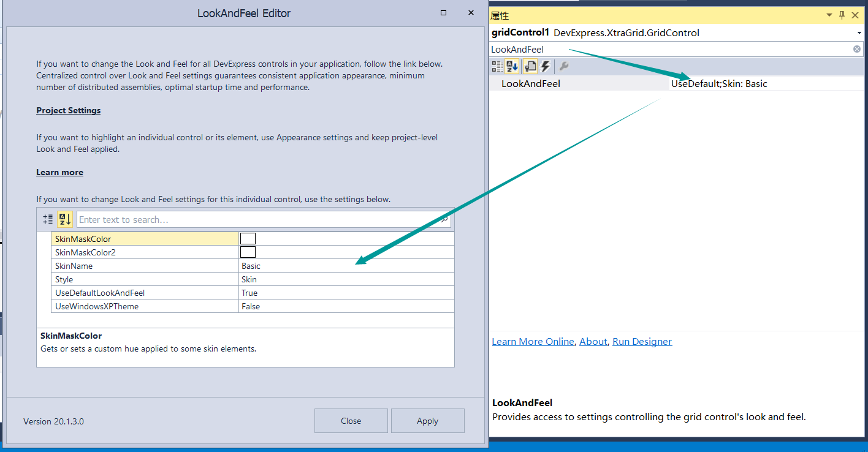This screenshot has width=868, height=452.
Task: Click Alphabetical sort icon in Properties panel
Action: [x=512, y=66]
